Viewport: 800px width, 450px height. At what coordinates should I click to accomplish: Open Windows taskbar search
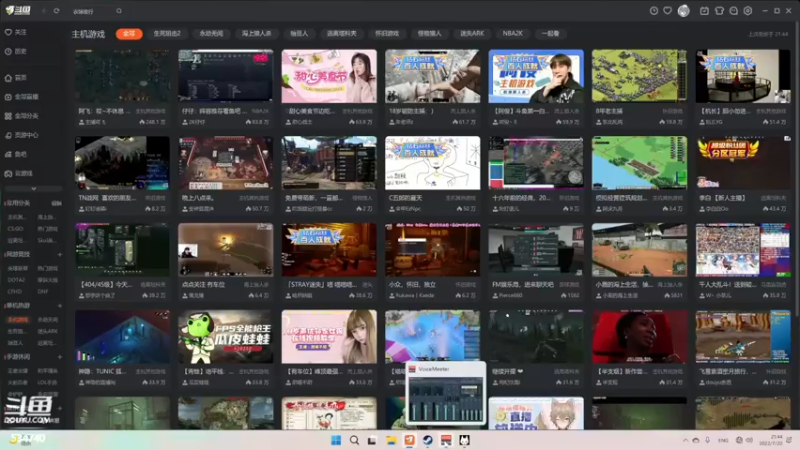click(354, 440)
